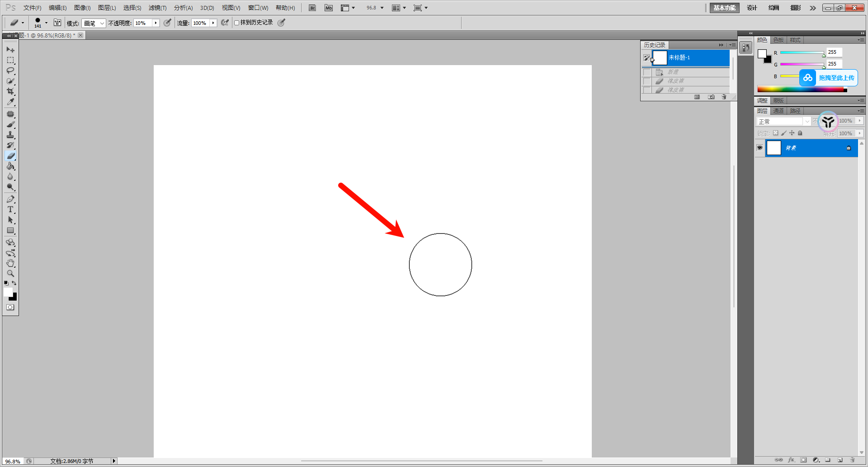The height and width of the screenshot is (467, 868).
Task: Open 编辑(E) menu
Action: point(58,8)
